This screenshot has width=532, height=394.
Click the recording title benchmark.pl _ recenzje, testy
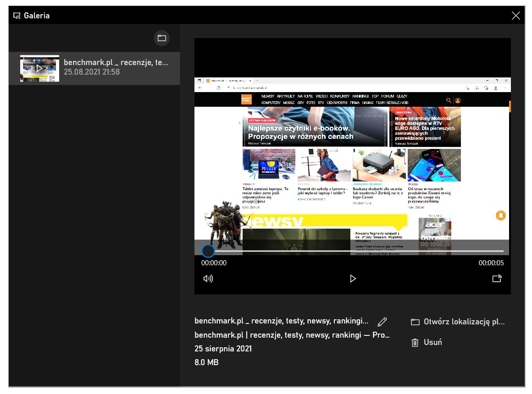[281, 321]
